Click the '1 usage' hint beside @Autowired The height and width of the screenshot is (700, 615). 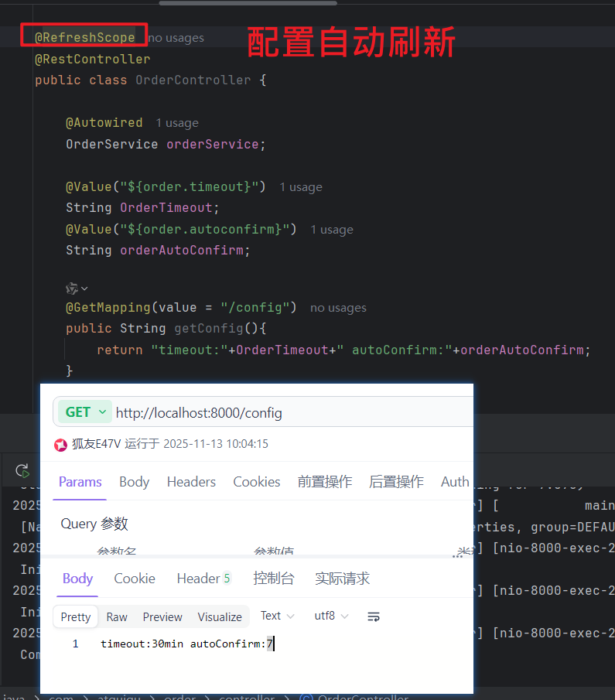coord(177,123)
